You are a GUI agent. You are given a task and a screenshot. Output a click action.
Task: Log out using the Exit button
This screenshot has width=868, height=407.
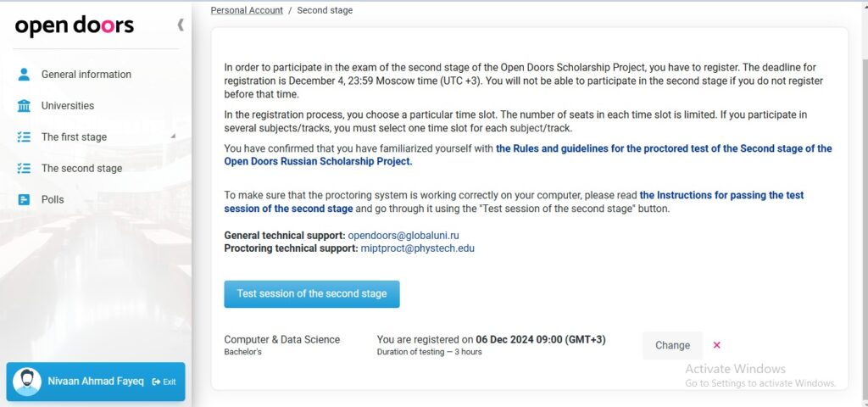click(164, 382)
